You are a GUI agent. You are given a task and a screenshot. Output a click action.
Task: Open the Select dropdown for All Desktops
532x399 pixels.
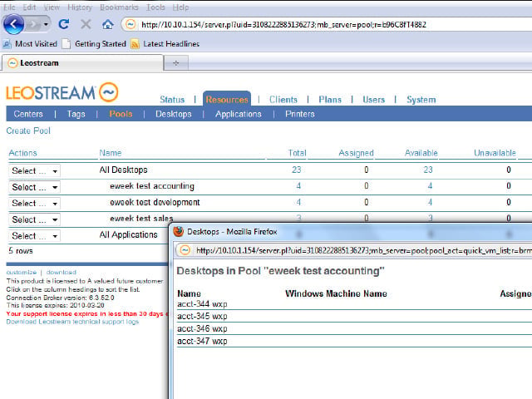click(34, 170)
